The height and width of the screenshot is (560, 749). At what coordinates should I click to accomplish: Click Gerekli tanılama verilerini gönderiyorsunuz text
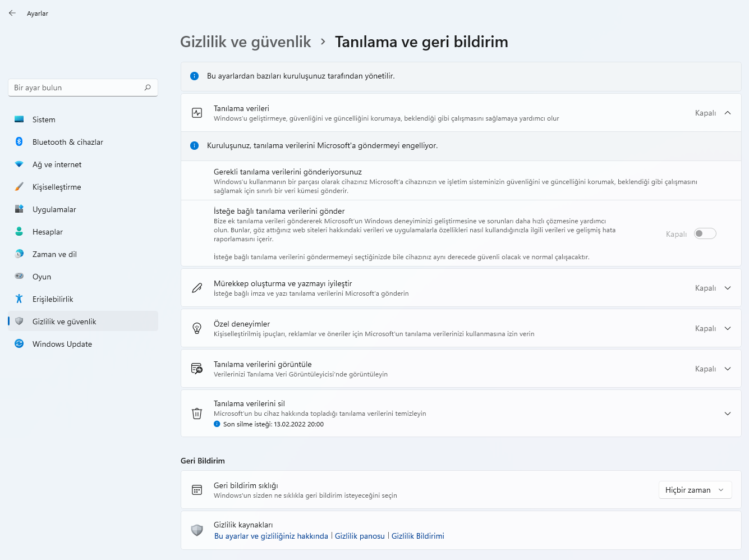pyautogui.click(x=288, y=172)
